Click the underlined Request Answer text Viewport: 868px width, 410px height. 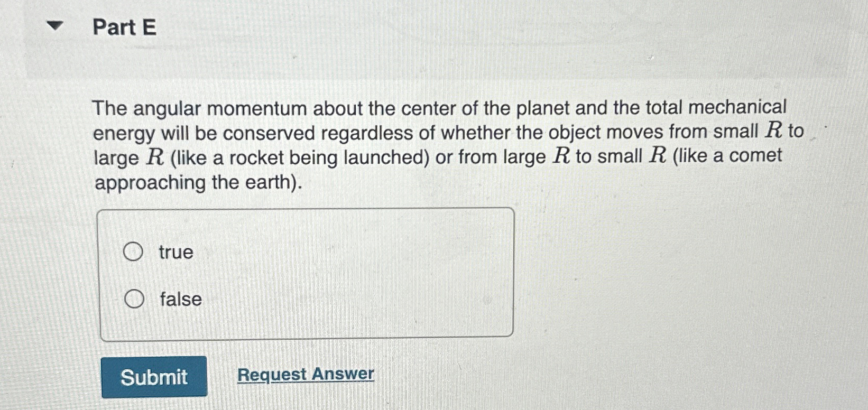click(306, 374)
